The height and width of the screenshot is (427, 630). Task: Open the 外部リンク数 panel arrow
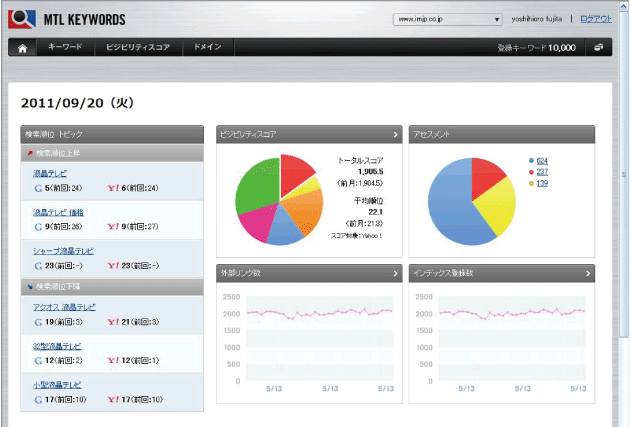pyautogui.click(x=395, y=273)
